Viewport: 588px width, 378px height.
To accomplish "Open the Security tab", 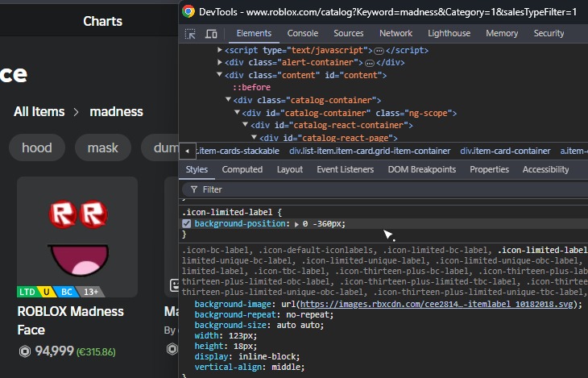I will point(549,33).
